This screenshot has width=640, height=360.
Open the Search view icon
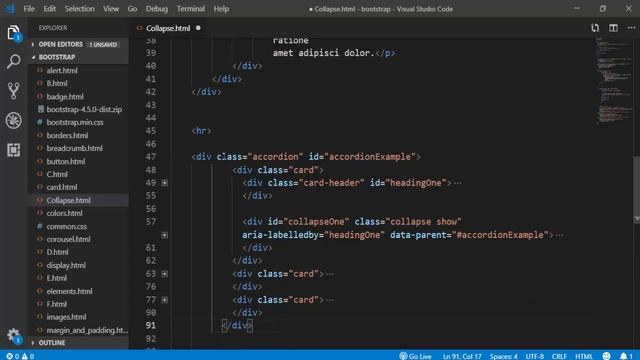pos(13,62)
